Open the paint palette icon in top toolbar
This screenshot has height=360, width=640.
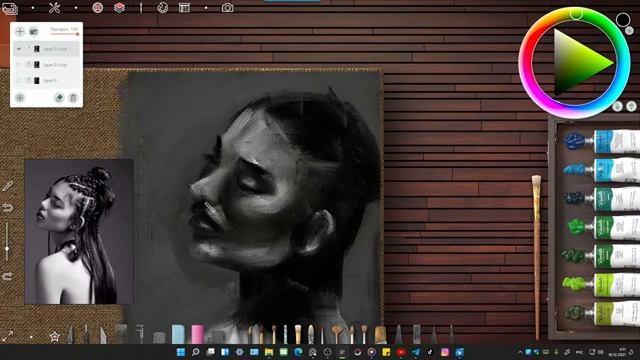pos(162,8)
